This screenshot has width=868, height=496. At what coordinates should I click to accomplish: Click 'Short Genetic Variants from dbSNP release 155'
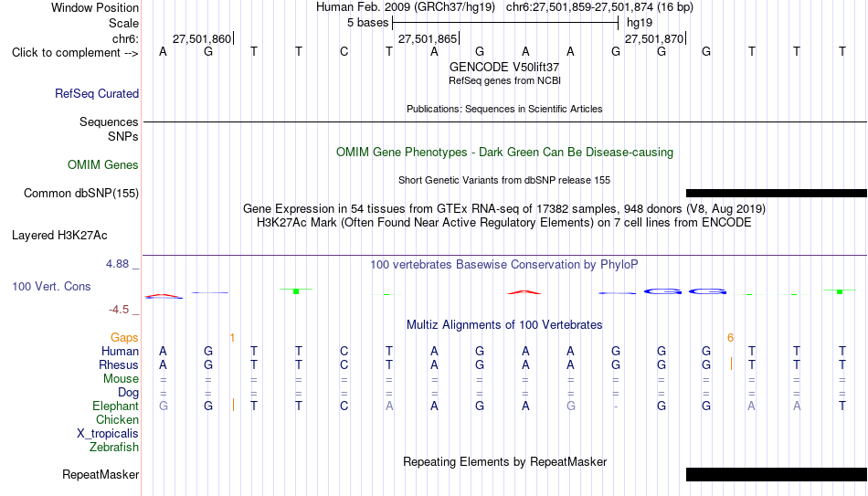coord(504,181)
